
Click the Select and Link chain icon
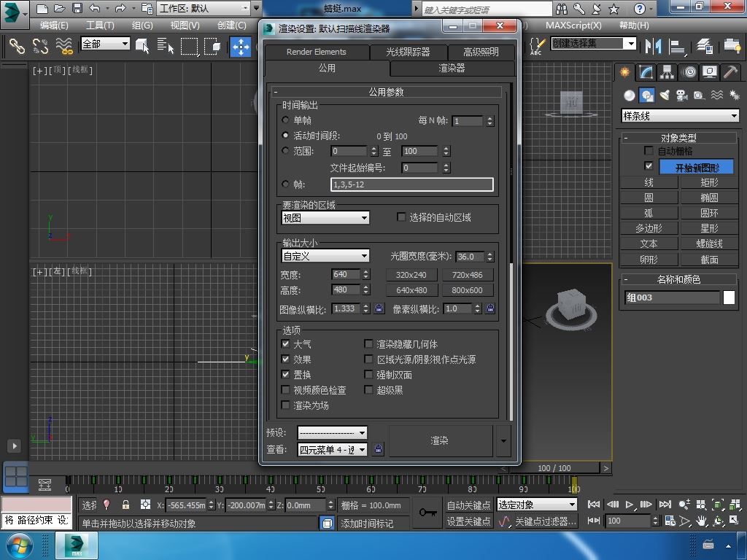pyautogui.click(x=17, y=46)
